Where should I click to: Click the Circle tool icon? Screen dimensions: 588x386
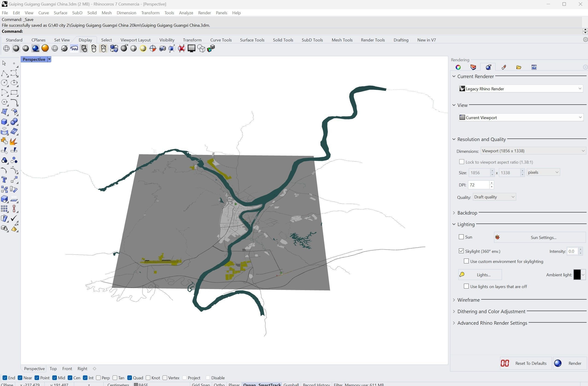4,83
